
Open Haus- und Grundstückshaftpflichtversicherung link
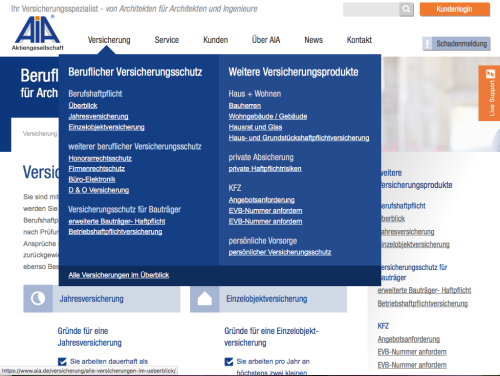pyautogui.click(x=299, y=138)
